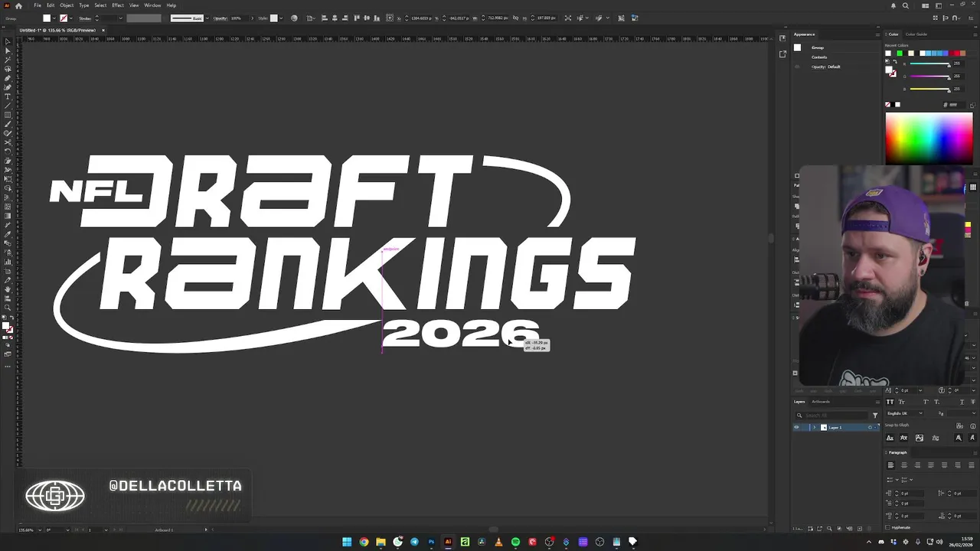Open the Basic brush definition dropdown
Image resolution: width=980 pixels, height=551 pixels.
207,18
